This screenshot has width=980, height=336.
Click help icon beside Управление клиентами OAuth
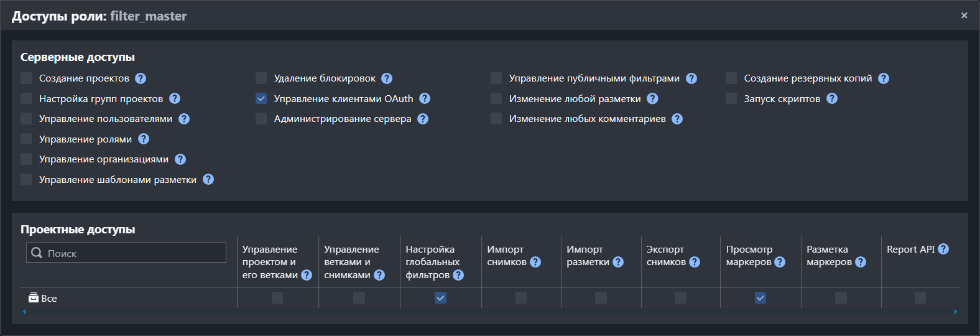425,98
